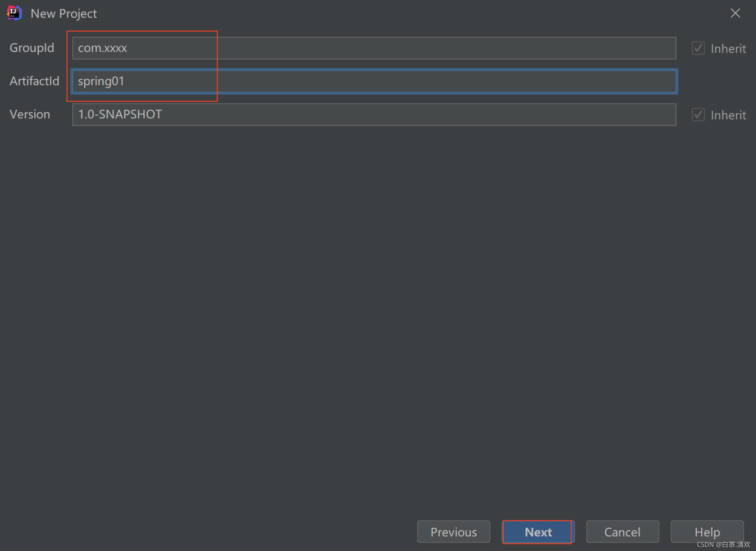
Task: Close the New Project dialog
Action: [735, 13]
